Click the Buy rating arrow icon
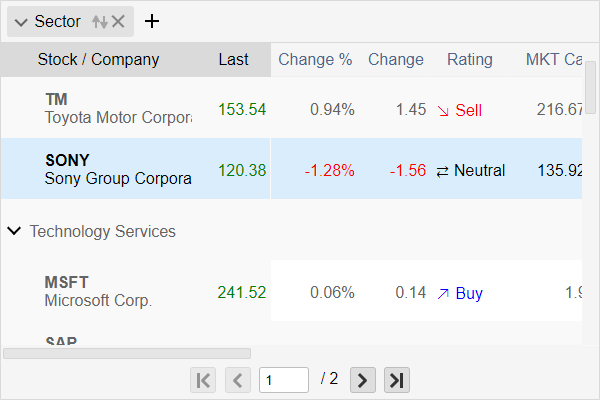The height and width of the screenshot is (400, 600). (x=443, y=293)
